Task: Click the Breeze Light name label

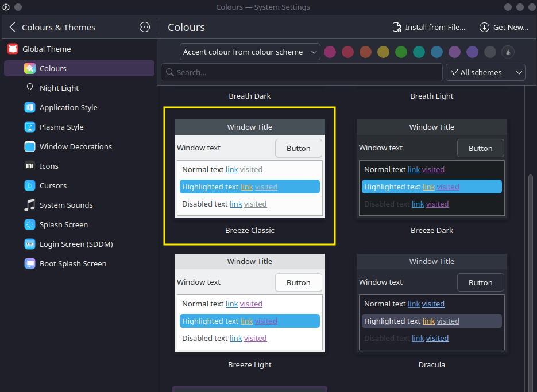Action: (250, 364)
